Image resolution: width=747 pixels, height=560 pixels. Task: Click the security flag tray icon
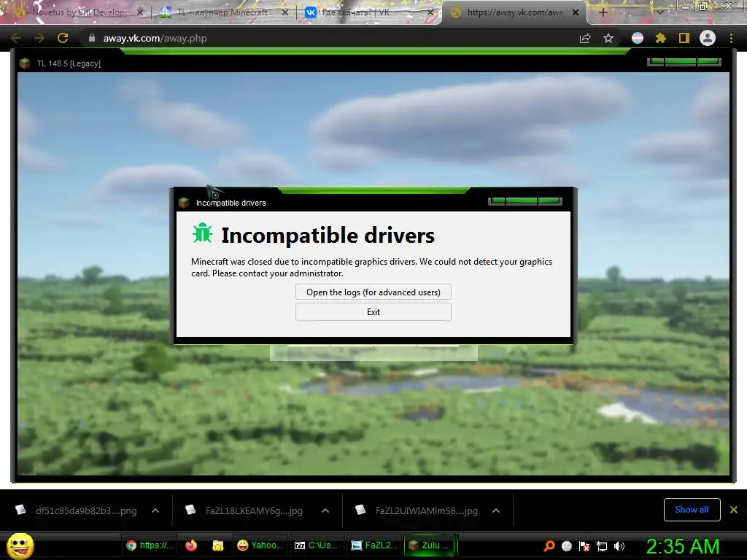pyautogui.click(x=584, y=545)
